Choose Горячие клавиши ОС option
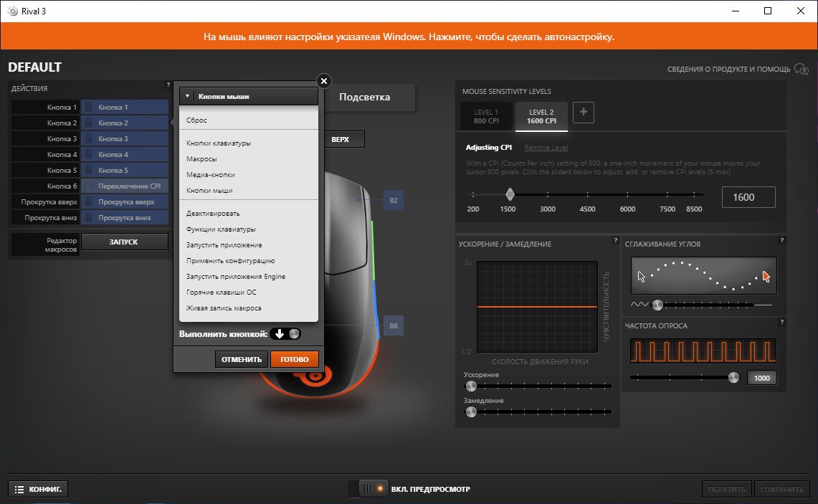Screen dimensions: 818x504 pos(222,293)
